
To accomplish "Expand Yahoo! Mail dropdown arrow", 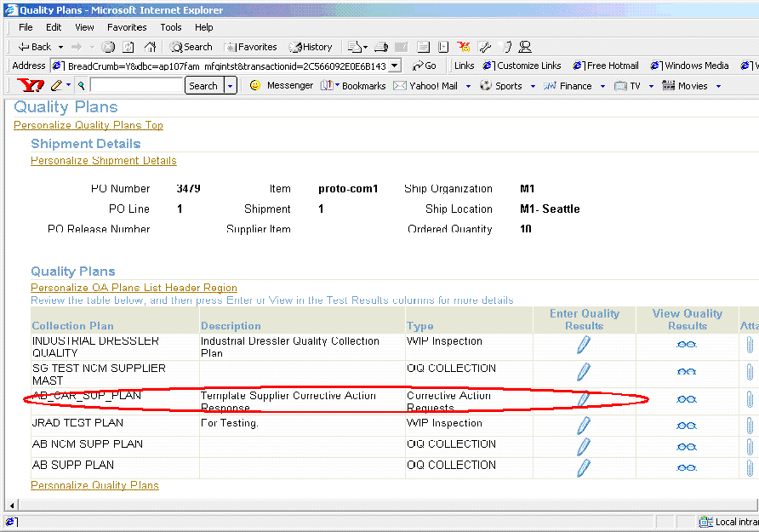I will coord(468,86).
